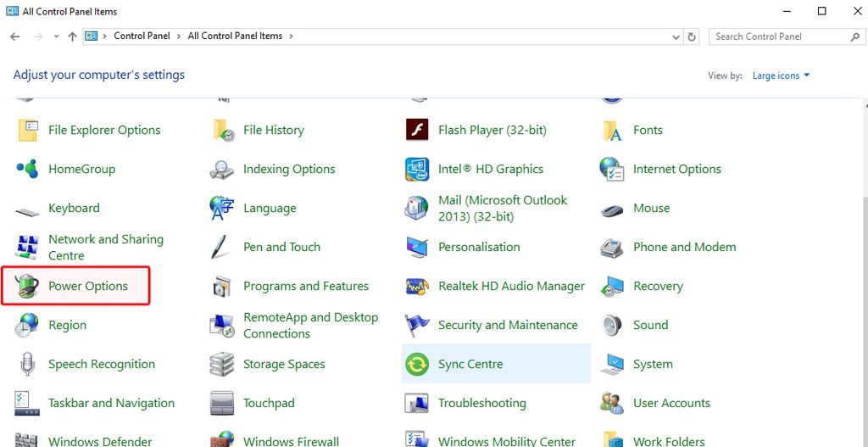Click the Language text label
The image size is (868, 447).
click(270, 209)
